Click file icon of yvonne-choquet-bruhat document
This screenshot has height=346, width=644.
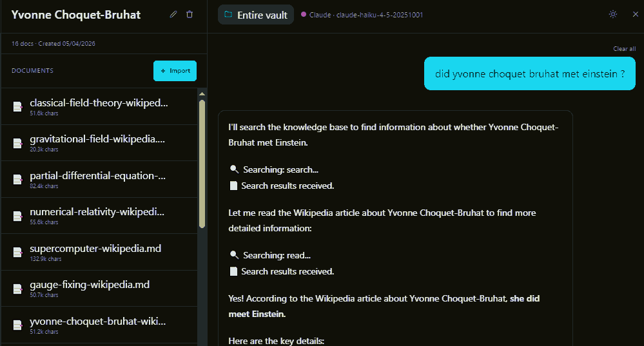(x=17, y=325)
